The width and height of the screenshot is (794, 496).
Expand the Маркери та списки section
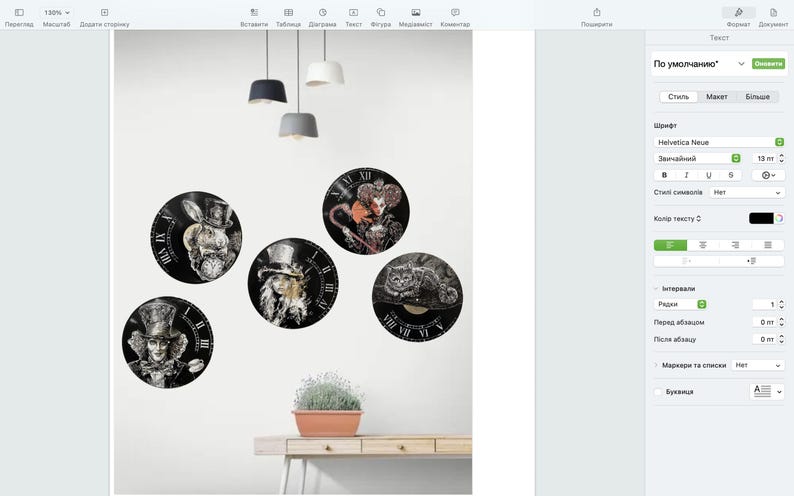coord(656,365)
